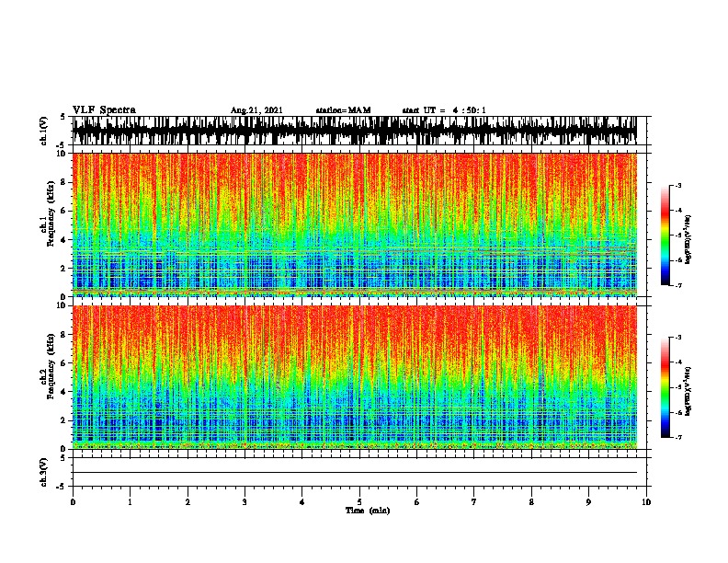Click inside the ch.1 spectrogram panel
The height and width of the screenshot is (563, 728).
coord(355,224)
